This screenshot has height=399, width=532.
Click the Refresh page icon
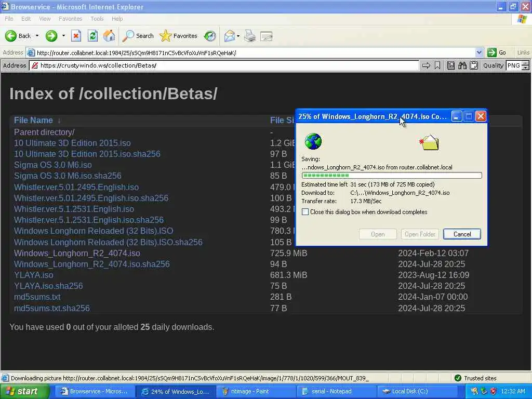pyautogui.click(x=92, y=36)
